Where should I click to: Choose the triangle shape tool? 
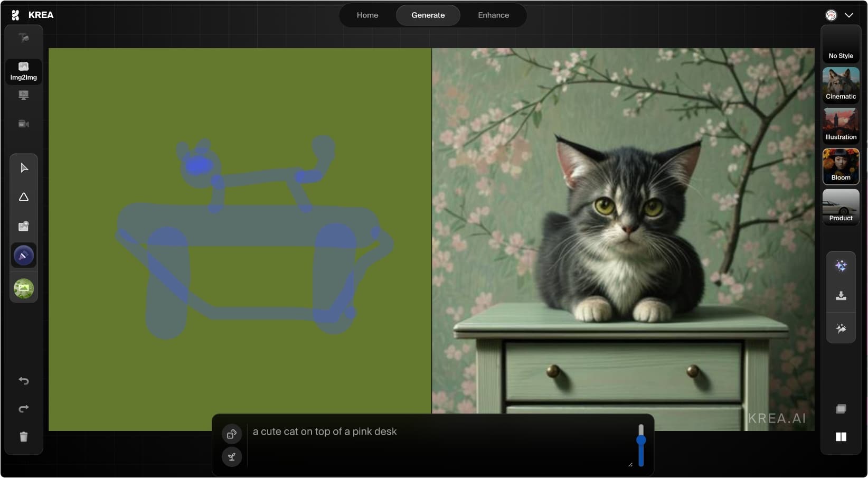click(x=24, y=197)
